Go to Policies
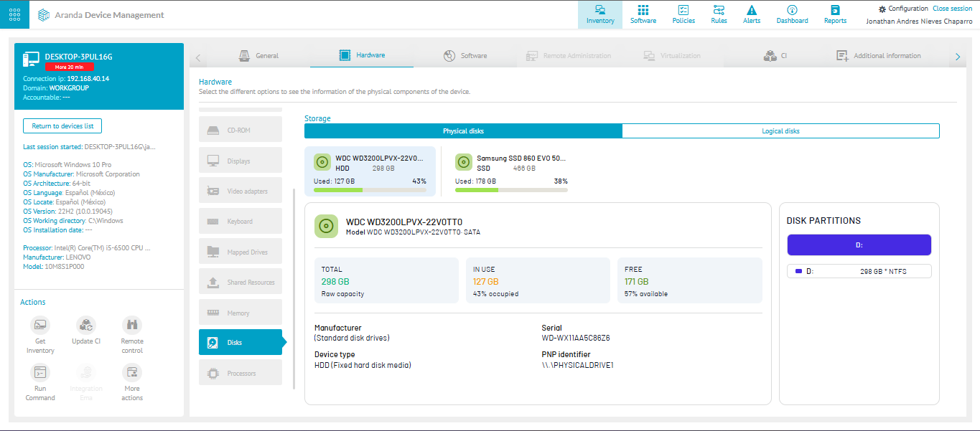The image size is (980, 431). pyautogui.click(x=683, y=14)
